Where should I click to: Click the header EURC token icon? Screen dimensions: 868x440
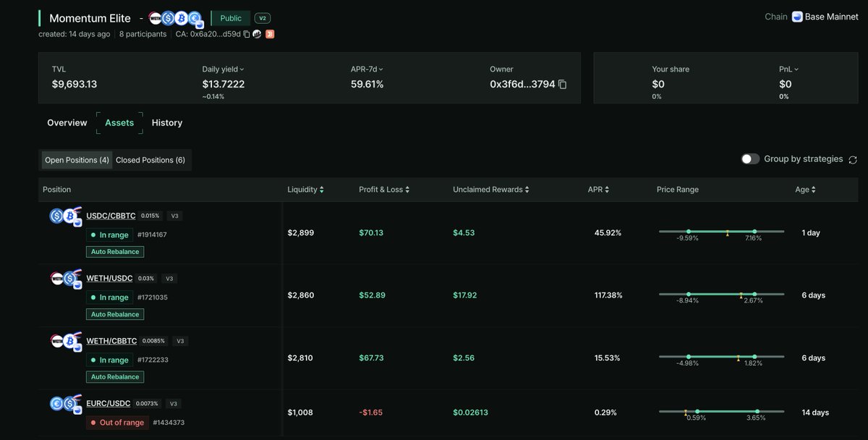click(x=194, y=18)
